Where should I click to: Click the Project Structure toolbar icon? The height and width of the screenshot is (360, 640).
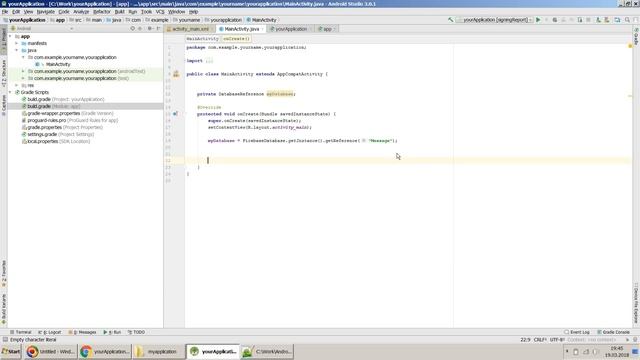pyautogui.click(x=617, y=20)
